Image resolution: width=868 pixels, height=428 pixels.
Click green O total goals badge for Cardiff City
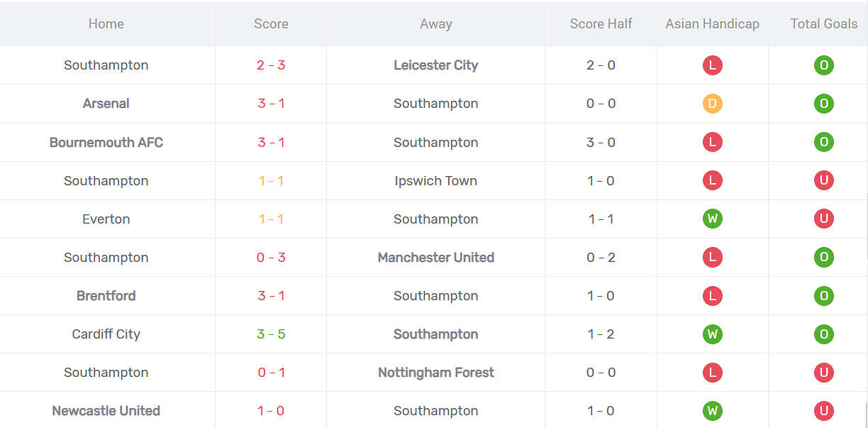(x=823, y=334)
